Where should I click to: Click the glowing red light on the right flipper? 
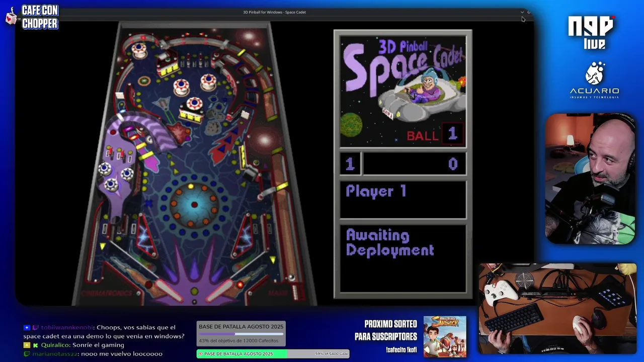point(240,285)
